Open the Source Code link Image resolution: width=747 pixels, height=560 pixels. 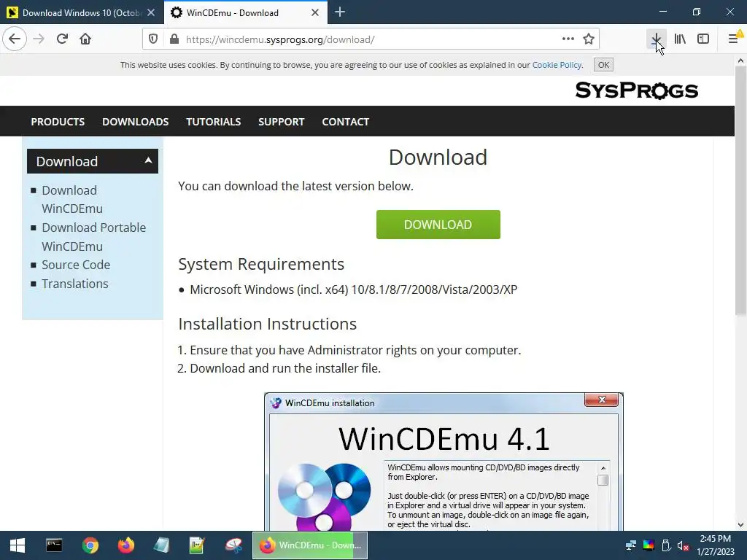click(76, 265)
